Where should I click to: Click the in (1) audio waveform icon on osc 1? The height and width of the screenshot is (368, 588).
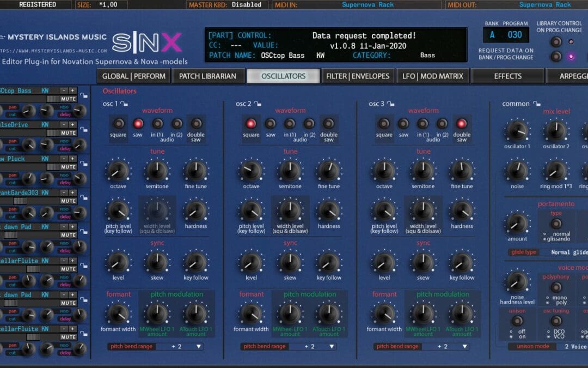click(x=157, y=124)
